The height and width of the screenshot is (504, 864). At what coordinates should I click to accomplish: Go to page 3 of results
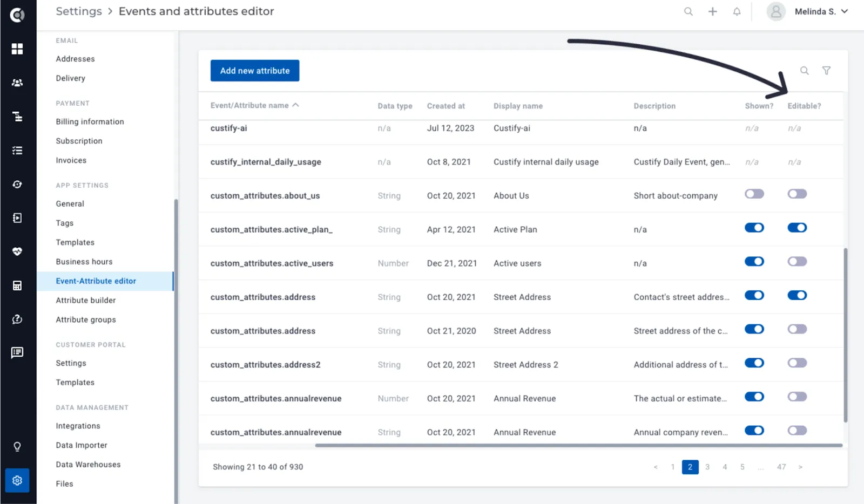pos(707,467)
